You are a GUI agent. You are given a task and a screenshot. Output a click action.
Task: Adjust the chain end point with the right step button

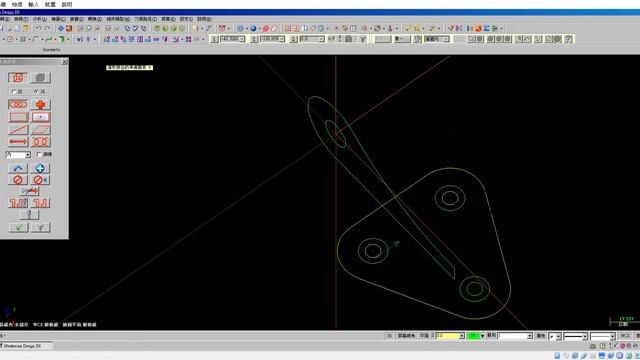click(40, 203)
